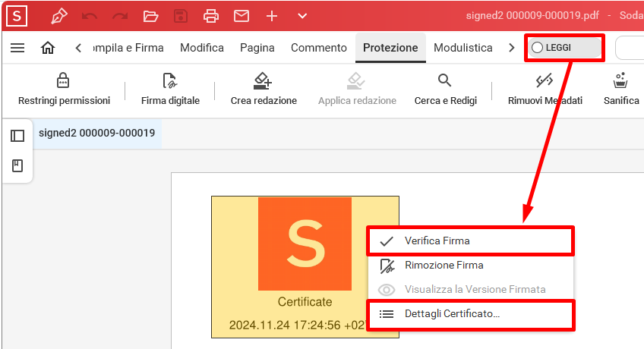Screen dimensions: 644x349
Task: Open the Commento tab
Action: pyautogui.click(x=319, y=48)
